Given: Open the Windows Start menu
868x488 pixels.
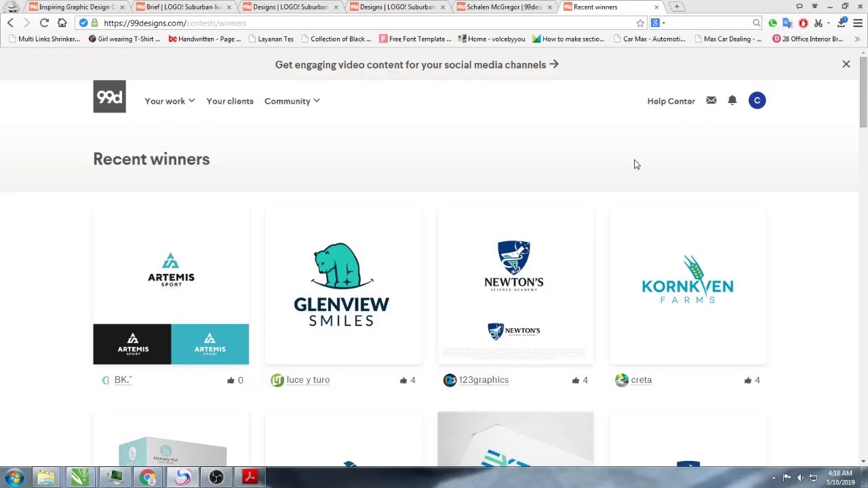Looking at the screenshot, I should click(x=14, y=478).
